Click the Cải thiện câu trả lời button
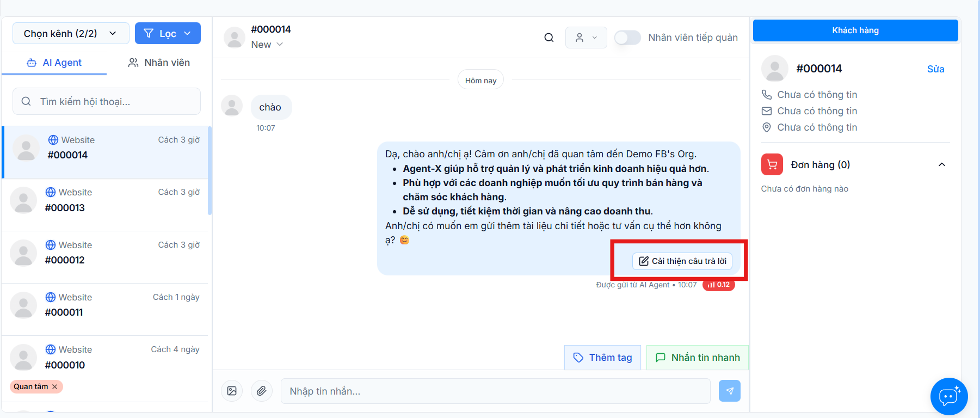The width and height of the screenshot is (980, 418). pos(682,261)
